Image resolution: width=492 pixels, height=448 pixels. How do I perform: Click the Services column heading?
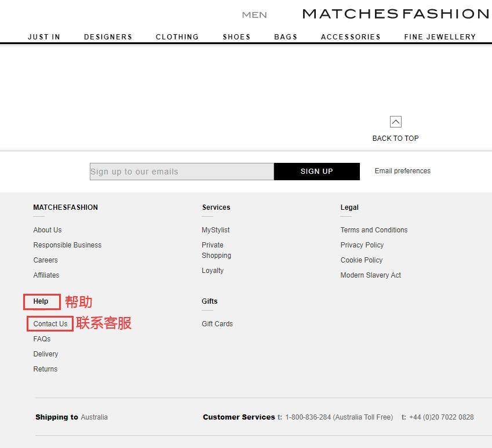[216, 207]
